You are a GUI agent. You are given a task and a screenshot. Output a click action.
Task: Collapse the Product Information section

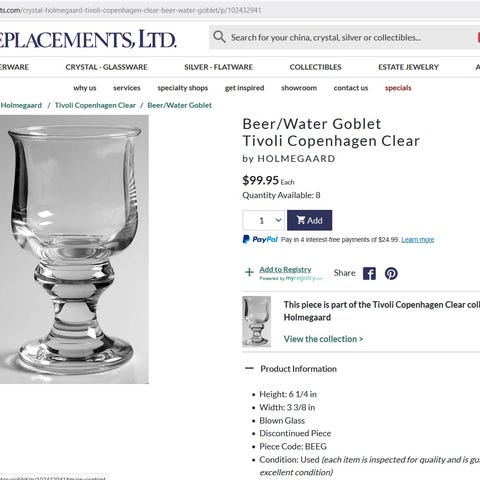click(x=249, y=368)
